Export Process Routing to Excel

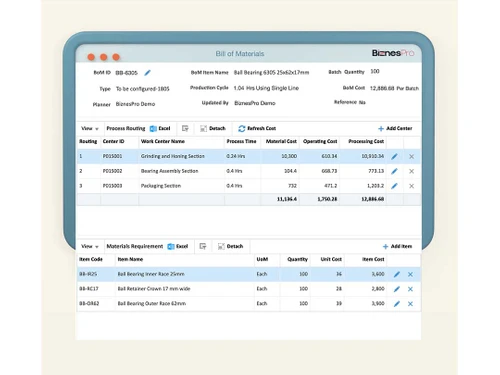[x=160, y=128]
